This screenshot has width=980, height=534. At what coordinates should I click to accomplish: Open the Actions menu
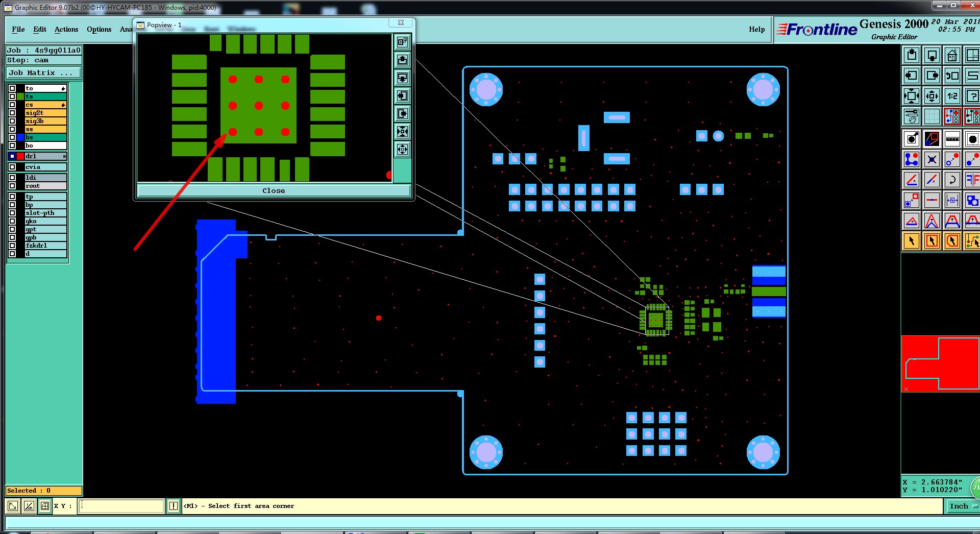(x=66, y=29)
